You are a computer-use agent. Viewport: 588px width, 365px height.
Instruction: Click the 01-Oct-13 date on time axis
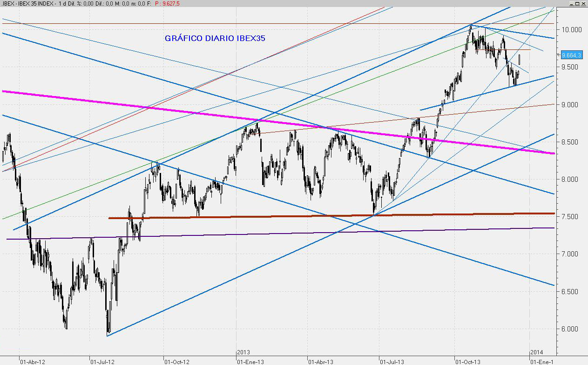(x=468, y=361)
